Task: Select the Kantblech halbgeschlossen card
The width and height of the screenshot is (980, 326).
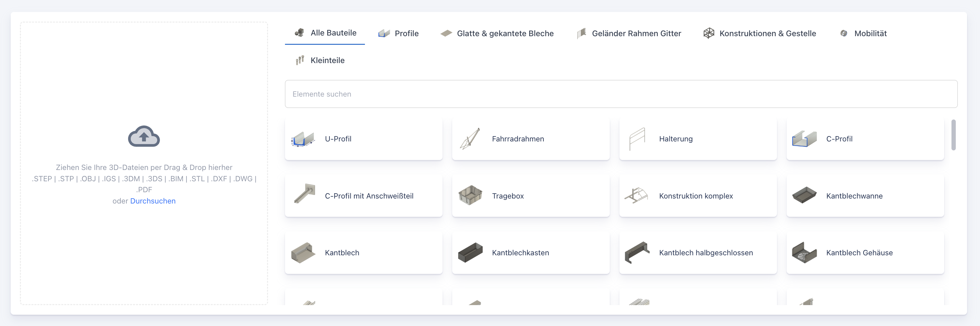Action: coord(698,253)
